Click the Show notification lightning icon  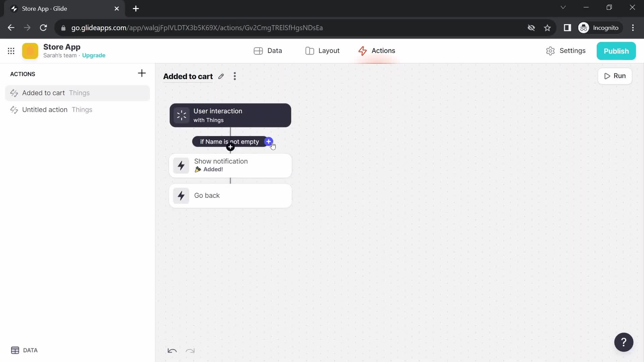181,165
